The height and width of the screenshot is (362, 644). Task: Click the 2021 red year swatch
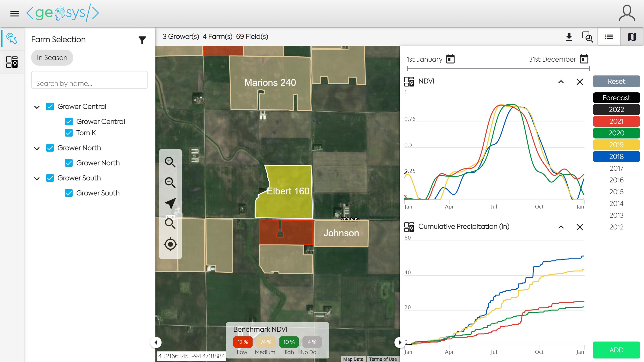click(x=616, y=121)
